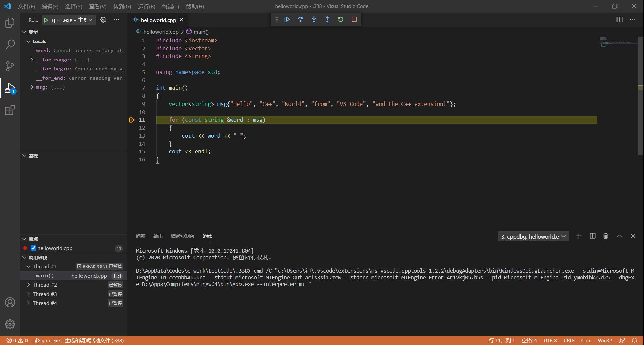This screenshot has width=644, height=345.
Task: Split the terminal panel
Action: (593, 236)
